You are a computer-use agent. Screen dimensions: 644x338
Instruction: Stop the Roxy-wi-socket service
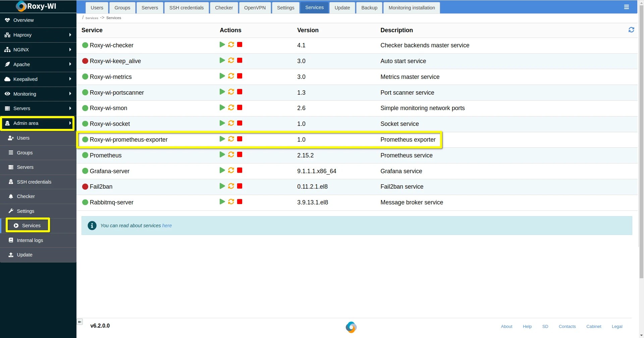pos(239,123)
